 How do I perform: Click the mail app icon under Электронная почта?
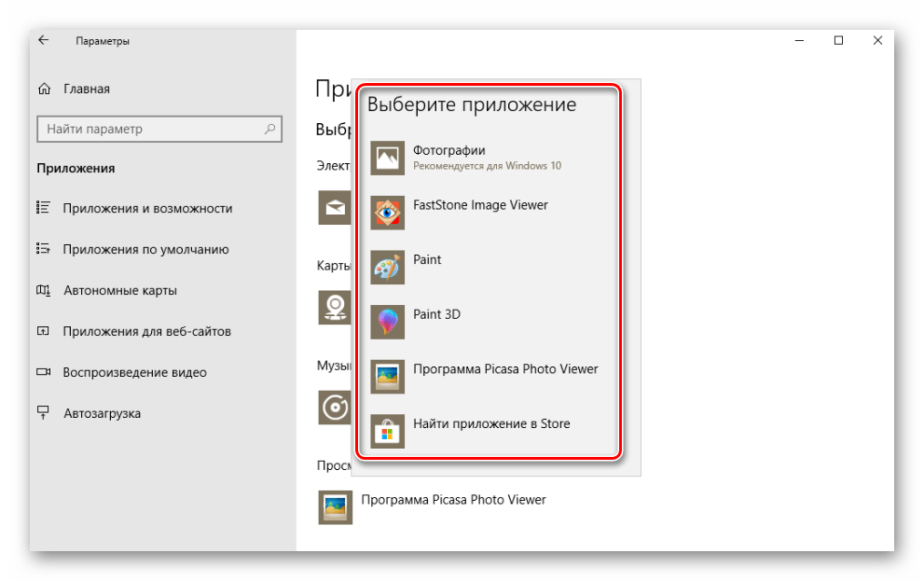click(335, 207)
